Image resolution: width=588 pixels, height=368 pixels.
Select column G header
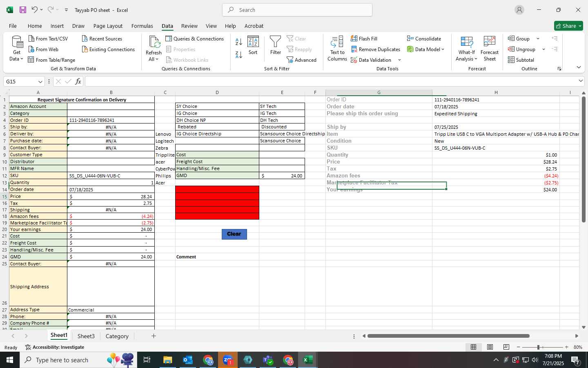click(379, 92)
